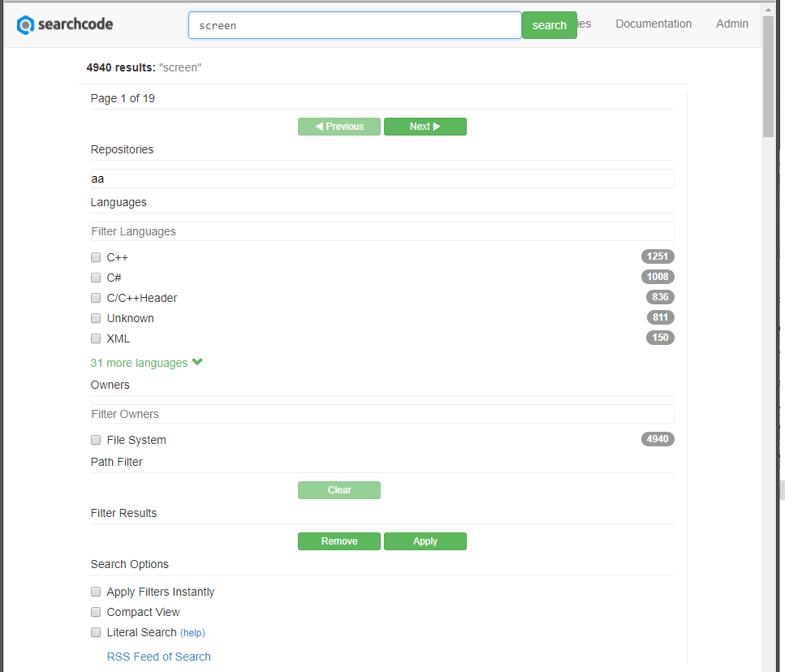
Task: Click the 150 count badge for XML
Action: click(x=660, y=338)
